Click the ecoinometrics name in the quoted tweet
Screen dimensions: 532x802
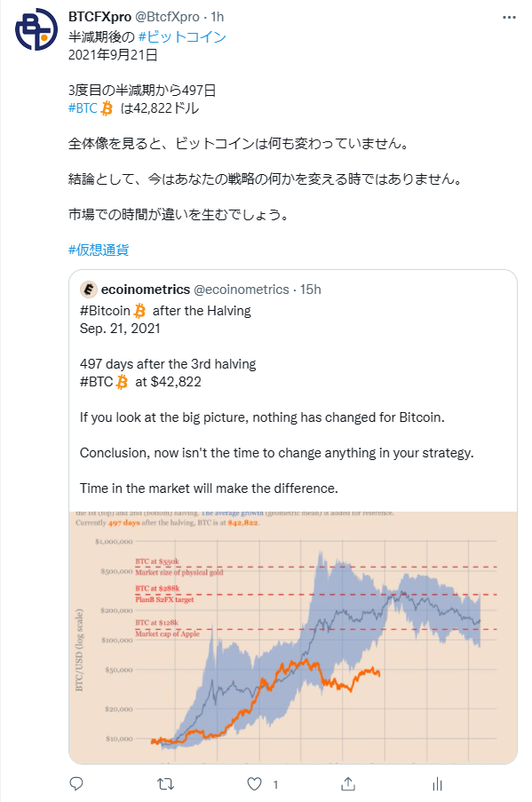tap(146, 290)
